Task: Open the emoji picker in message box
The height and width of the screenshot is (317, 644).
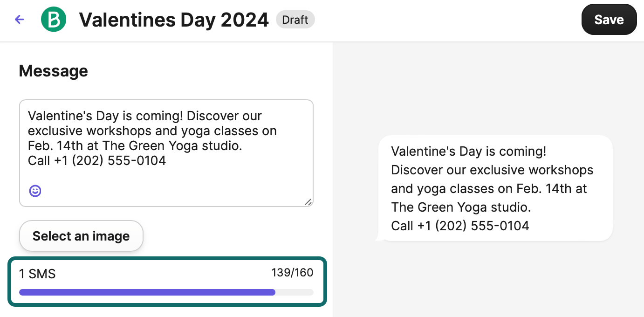Action: (35, 191)
